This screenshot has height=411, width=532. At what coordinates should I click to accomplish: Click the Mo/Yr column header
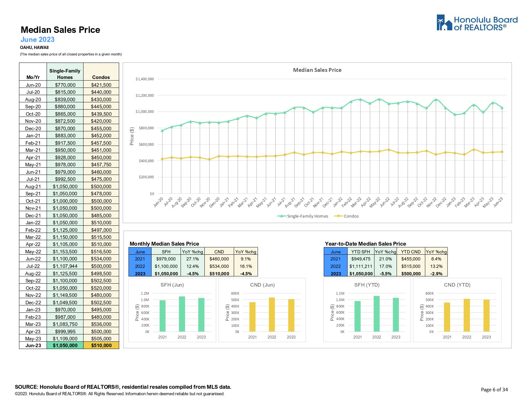click(x=33, y=77)
